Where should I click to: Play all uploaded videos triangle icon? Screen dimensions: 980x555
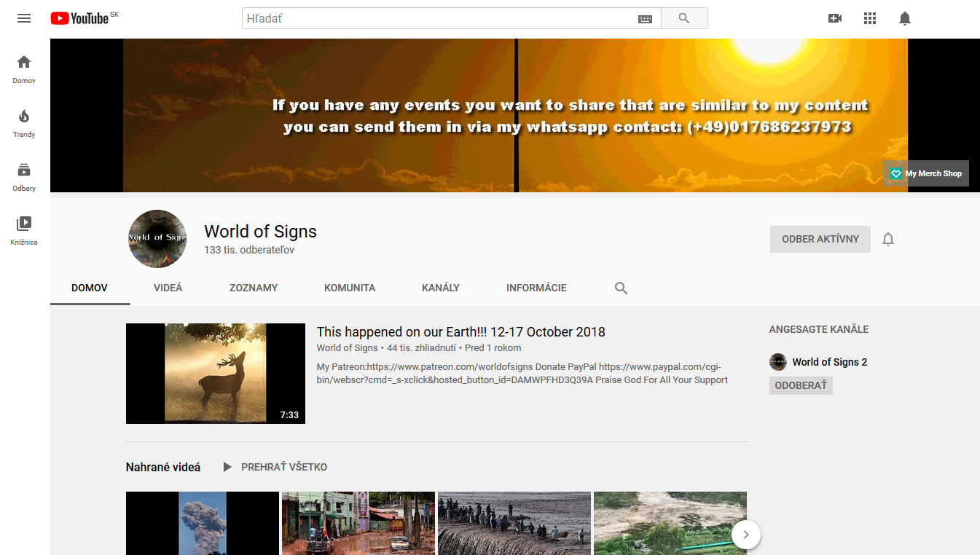[227, 467]
